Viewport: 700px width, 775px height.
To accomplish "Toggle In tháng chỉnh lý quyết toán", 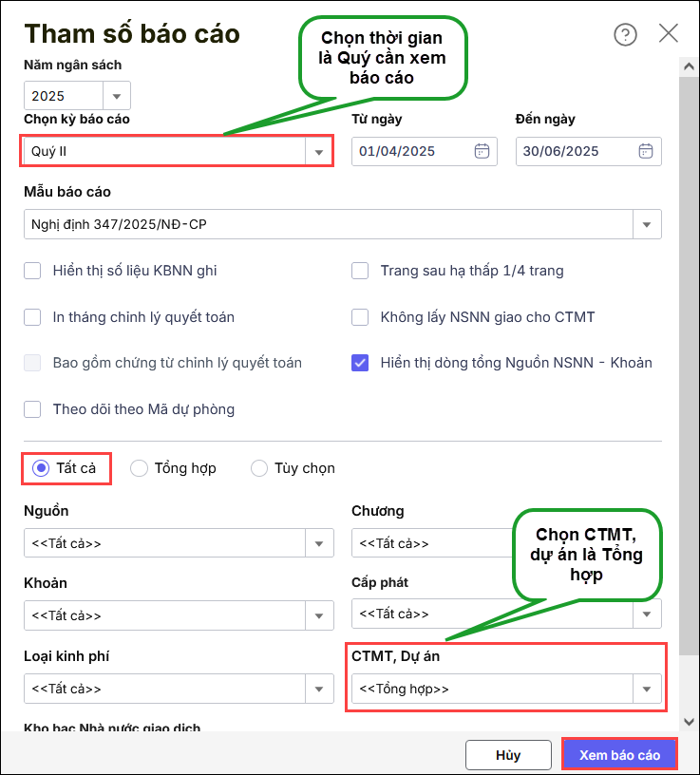I will [33, 317].
